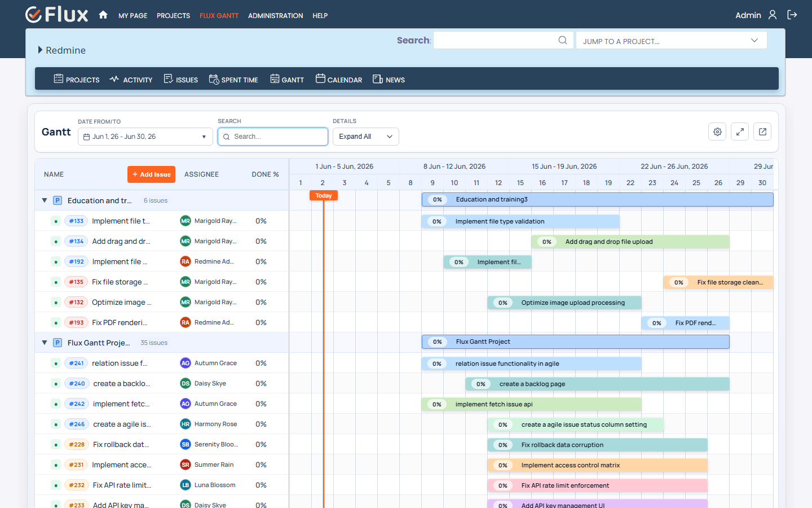Open the Activity toolbar item
Screen dimensions: 812x508
tap(131, 79)
